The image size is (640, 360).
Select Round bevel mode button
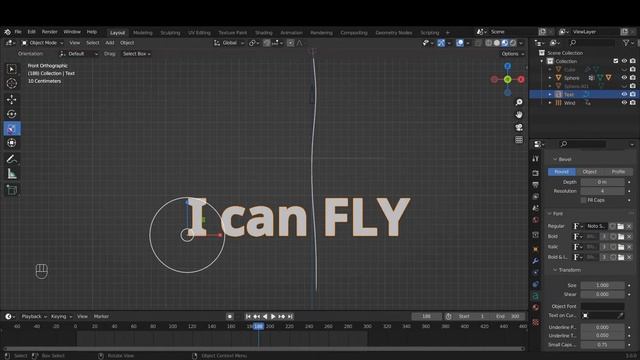tap(562, 172)
